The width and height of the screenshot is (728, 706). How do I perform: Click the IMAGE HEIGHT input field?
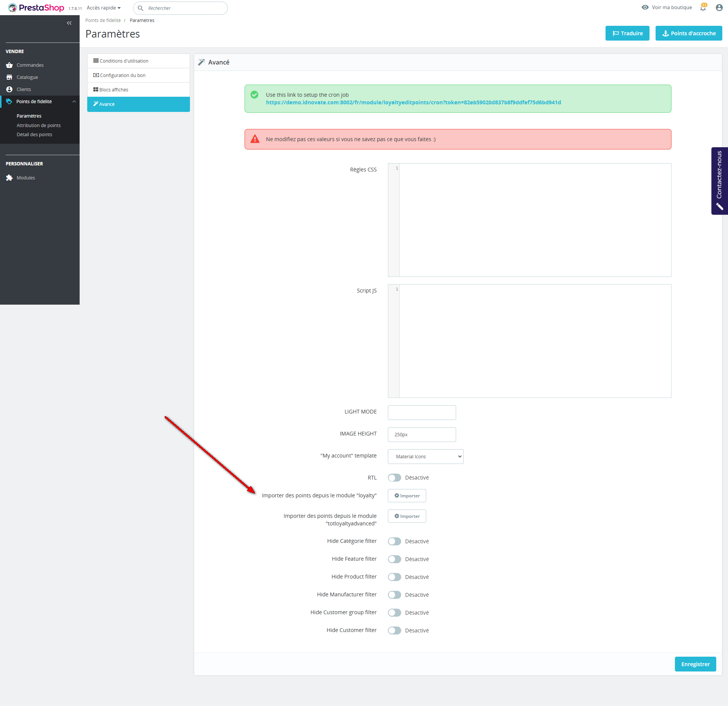[x=422, y=435]
